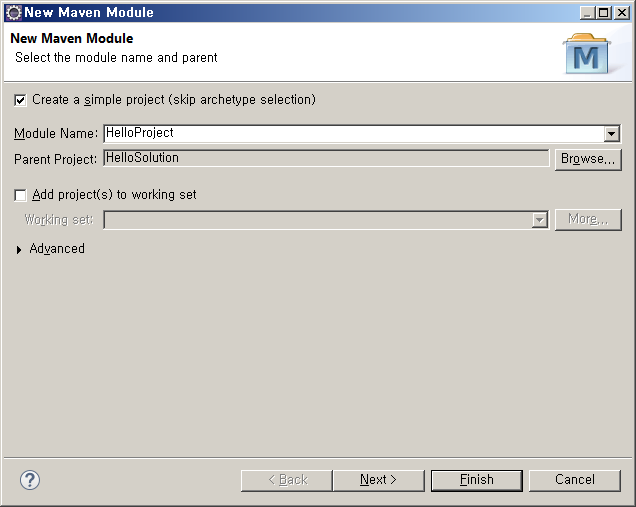Go to the Next wizard page
636x507 pixels.
378,481
